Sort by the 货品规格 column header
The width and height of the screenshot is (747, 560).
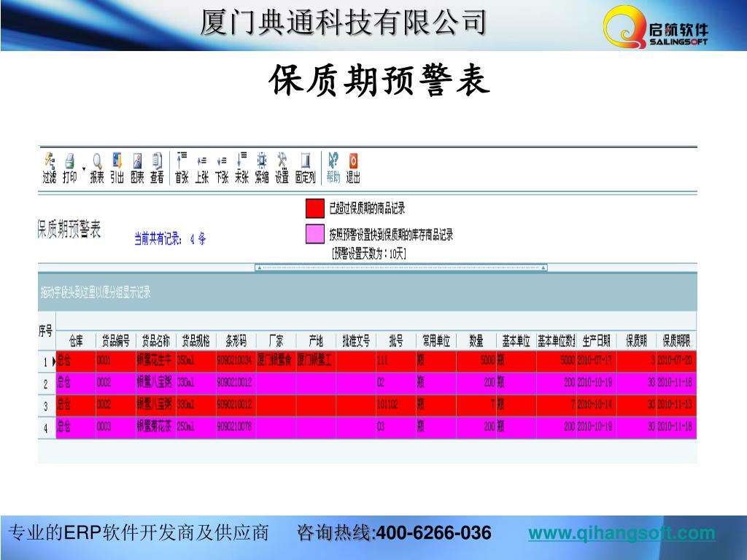(196, 341)
